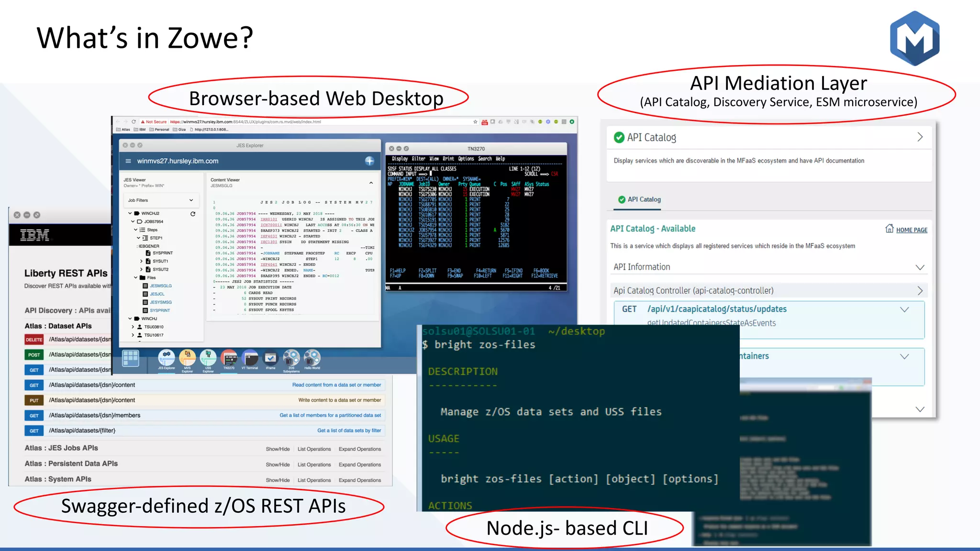The width and height of the screenshot is (980, 551).
Task: Launch MVS Explorer from the dock
Action: coord(187,357)
